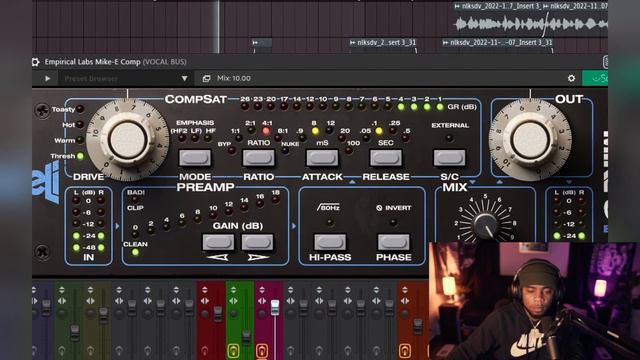
Task: Click the lit 4:1 ratio LED
Action: coord(266,131)
